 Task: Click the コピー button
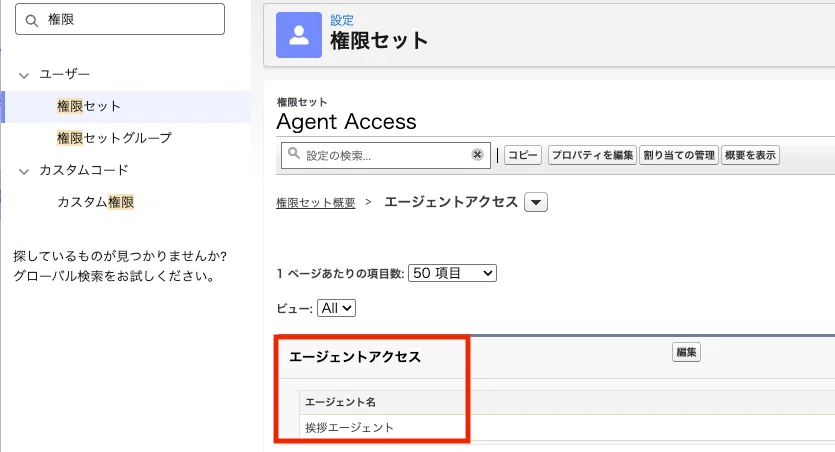tap(522, 155)
